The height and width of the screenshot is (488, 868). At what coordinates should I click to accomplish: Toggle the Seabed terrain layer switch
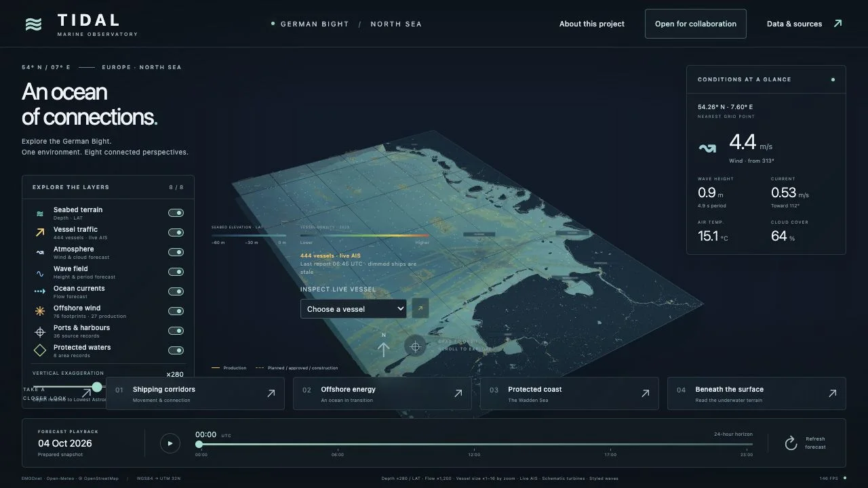176,213
